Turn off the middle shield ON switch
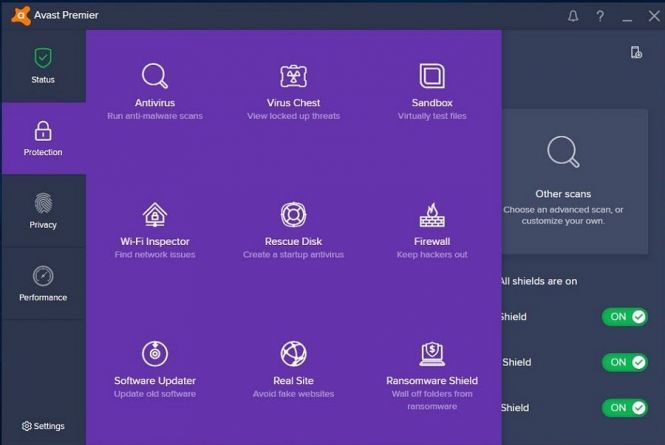 pos(625,362)
